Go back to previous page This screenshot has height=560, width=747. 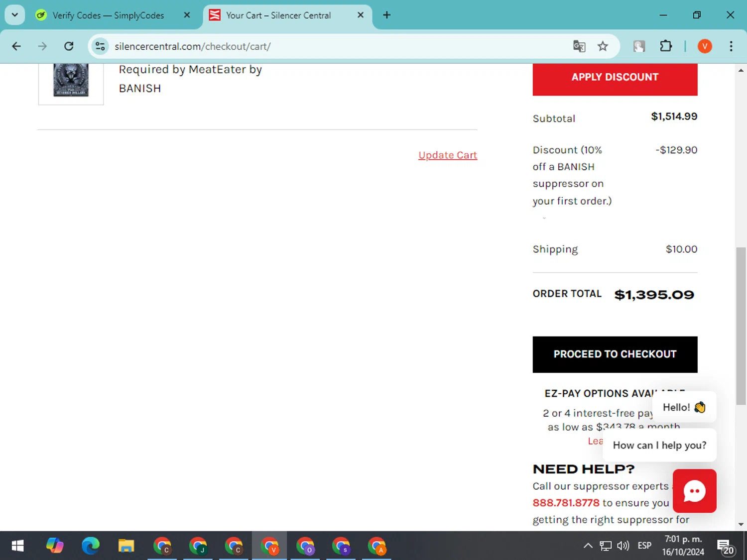(x=16, y=46)
